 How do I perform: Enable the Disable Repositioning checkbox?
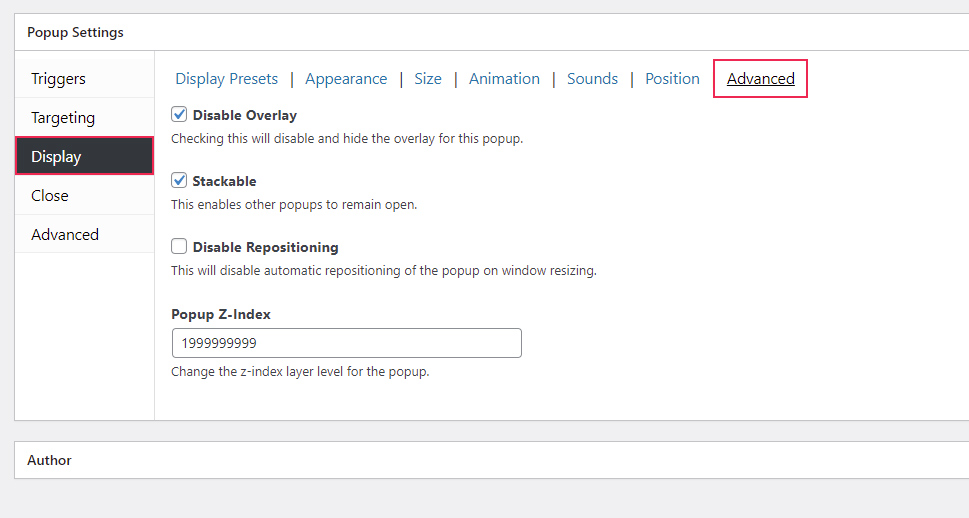[179, 246]
